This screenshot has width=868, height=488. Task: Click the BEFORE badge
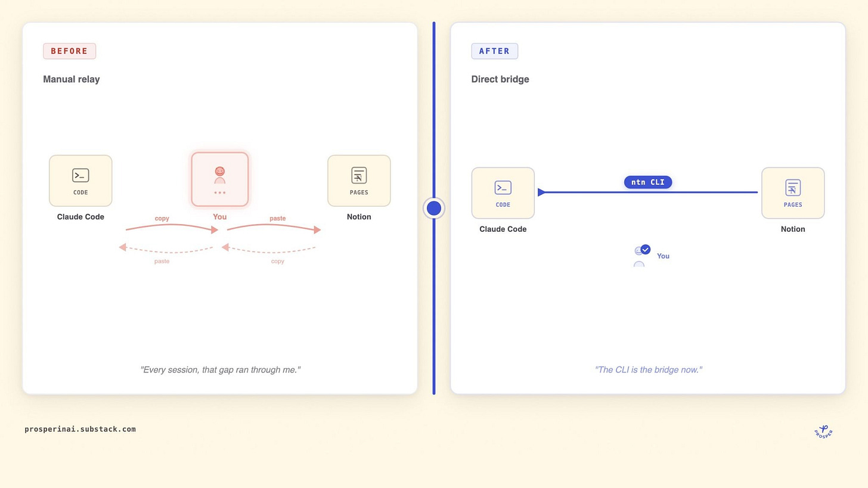69,51
